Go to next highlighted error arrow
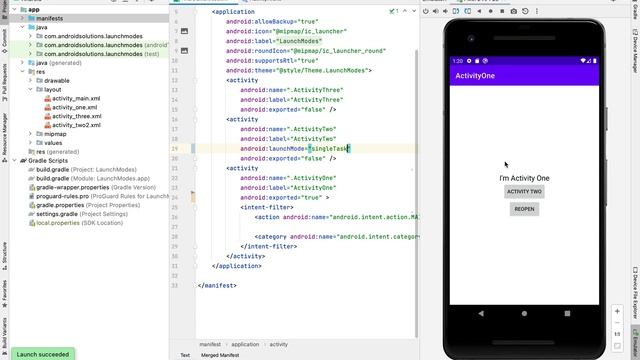The image size is (640, 360). 414,11
